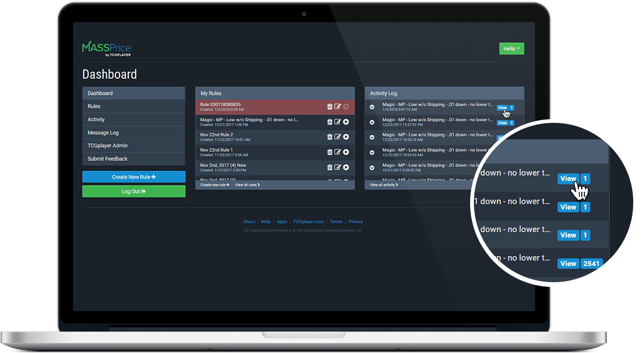Open the Terms footer link

point(336,222)
